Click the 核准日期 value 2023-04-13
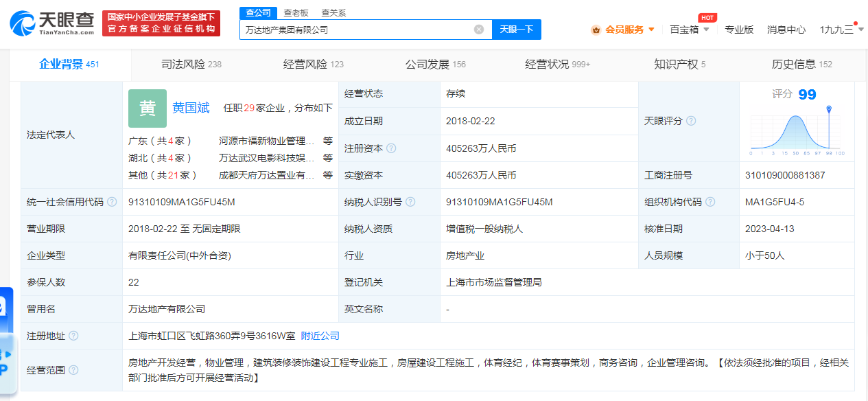Viewport: 868px width, 401px height. [x=770, y=229]
